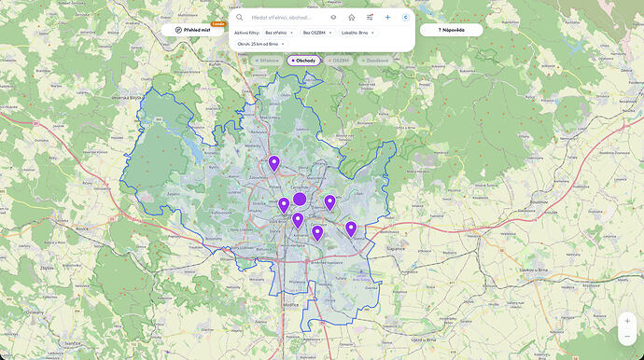644x360 pixels.
Task: Click the 'Bez střelnic' filter chip label
Action: [276, 33]
